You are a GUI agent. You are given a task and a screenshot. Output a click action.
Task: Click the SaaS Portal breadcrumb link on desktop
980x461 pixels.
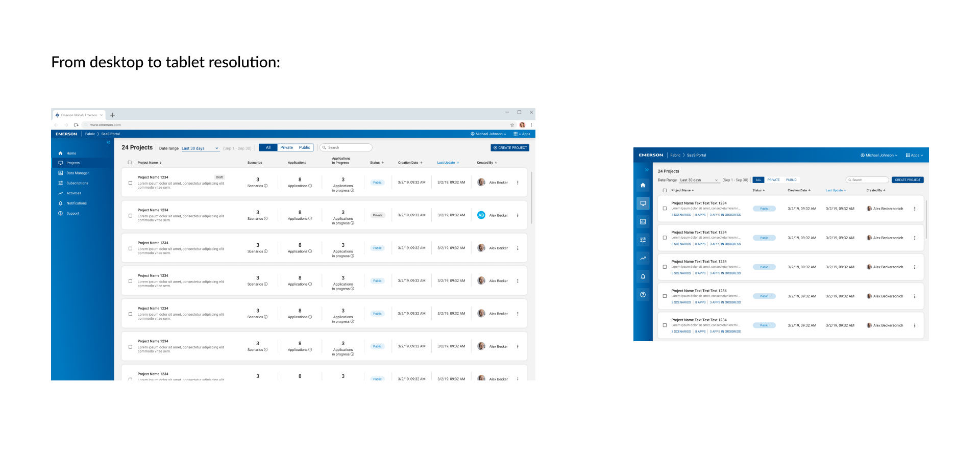pos(110,134)
